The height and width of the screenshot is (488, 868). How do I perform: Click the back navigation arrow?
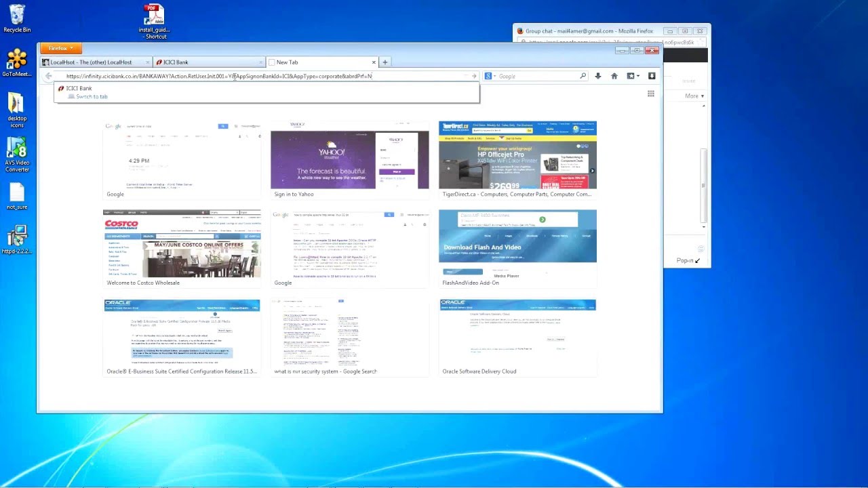click(48, 76)
